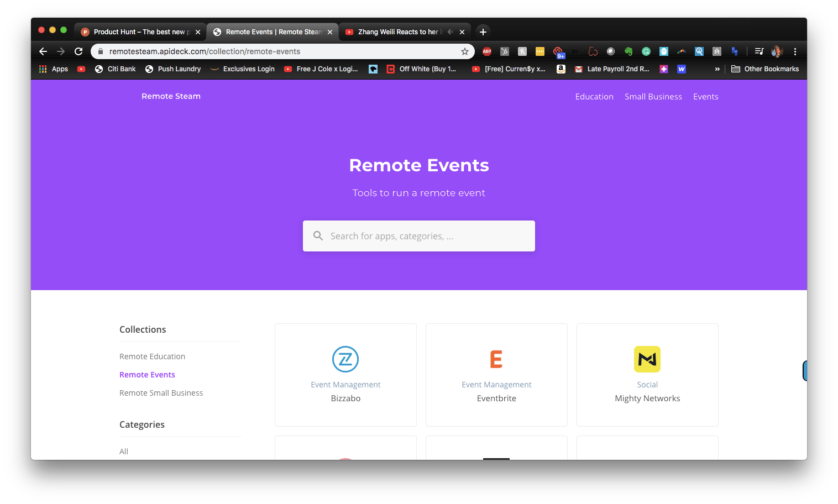Image resolution: width=838 pixels, height=504 pixels.
Task: Open the Bizzabo app name link
Action: [345, 398]
